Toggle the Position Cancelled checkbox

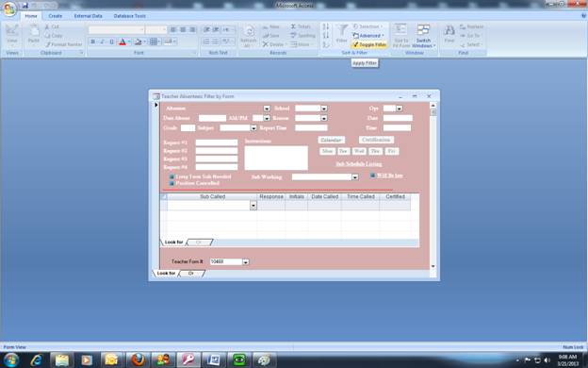[171, 183]
